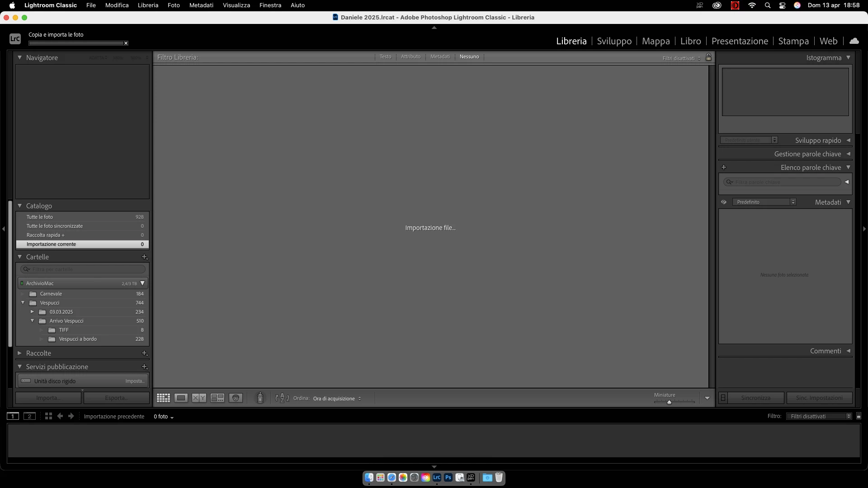Switch to the Sviluppo module
The image size is (868, 488).
tap(614, 41)
